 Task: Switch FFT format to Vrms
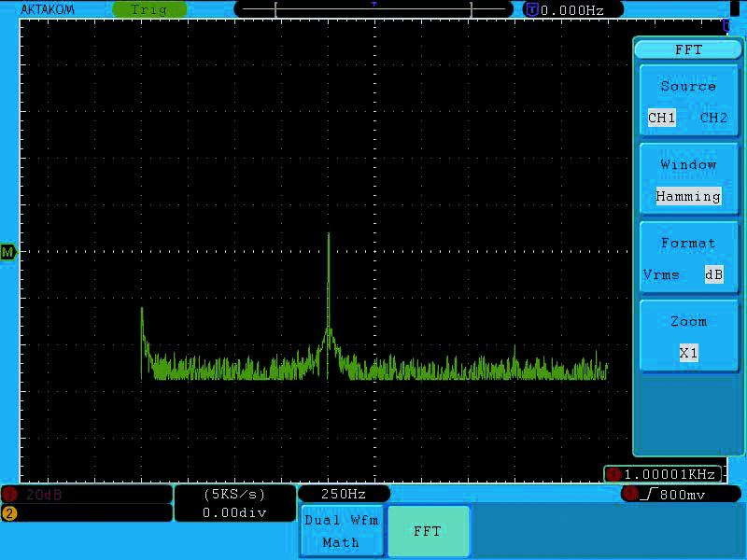661,274
